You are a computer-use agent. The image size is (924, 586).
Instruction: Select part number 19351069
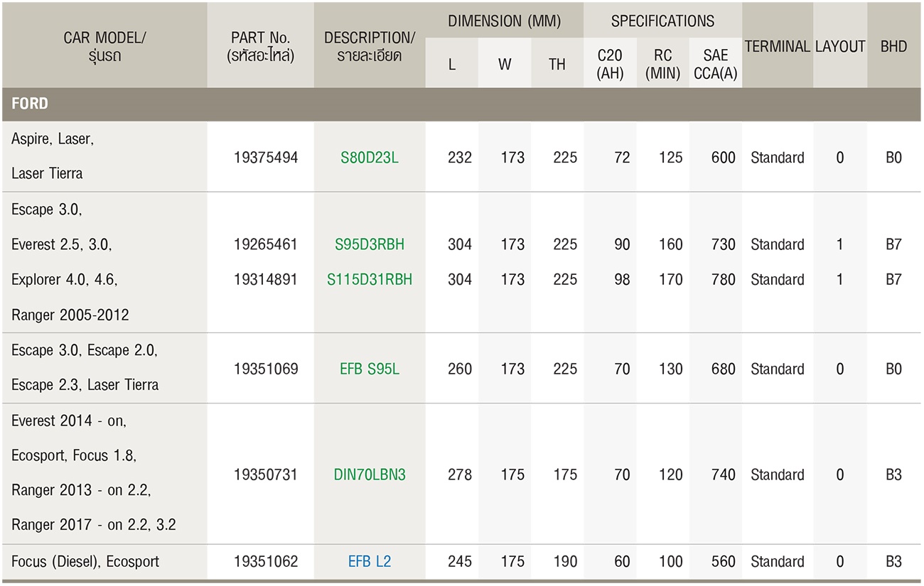point(266,369)
